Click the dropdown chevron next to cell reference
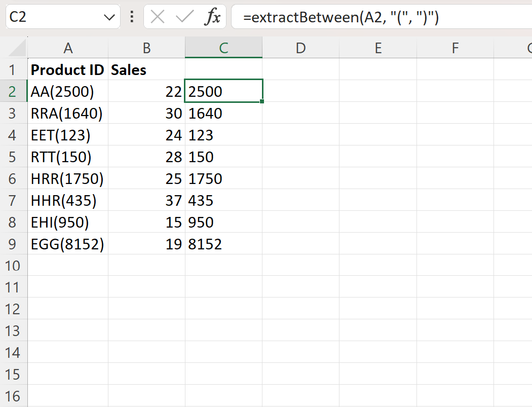 click(108, 17)
